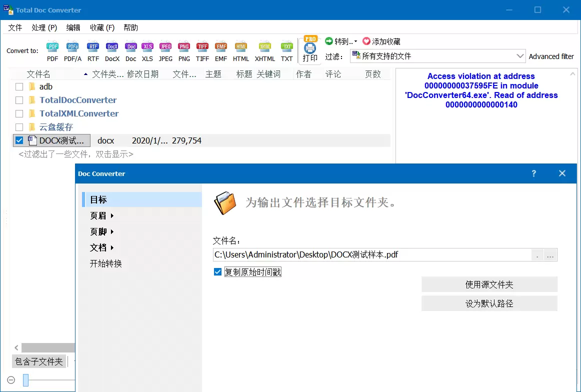Screen dimensions: 581x392
Task: Disable 复制原始时间戳 checkbox
Action: point(217,272)
